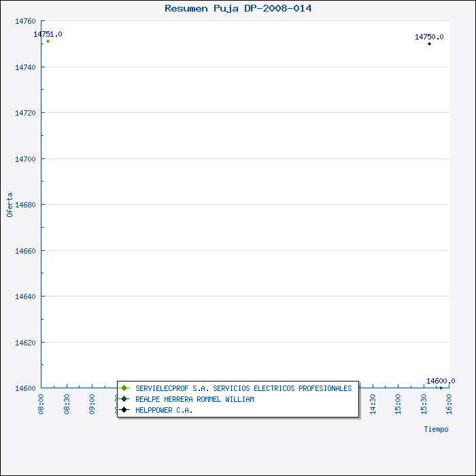Viewport: 476px width, 476px height.
Task: Click the 08:30 time axis tick label
Action: coord(67,404)
